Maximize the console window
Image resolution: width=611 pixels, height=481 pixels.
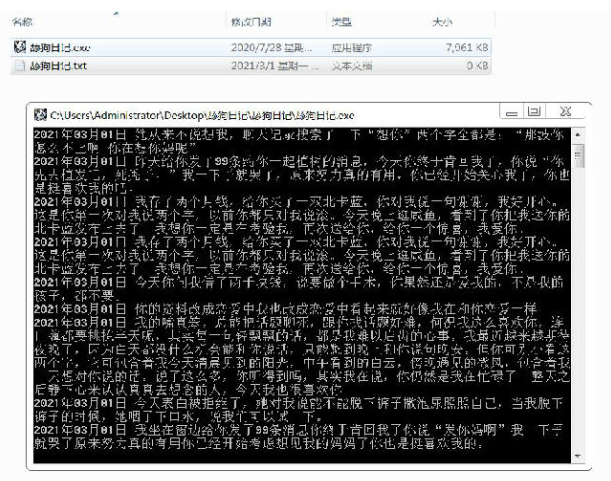point(534,112)
